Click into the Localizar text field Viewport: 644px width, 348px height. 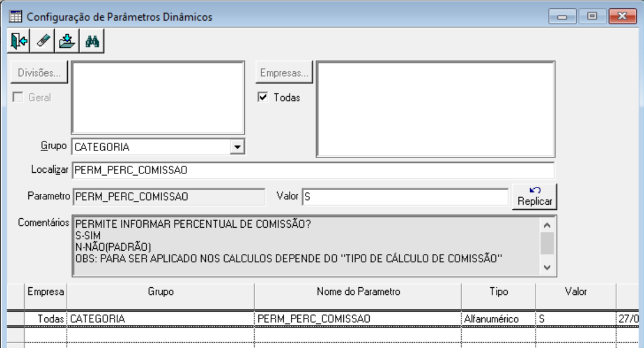[313, 170]
